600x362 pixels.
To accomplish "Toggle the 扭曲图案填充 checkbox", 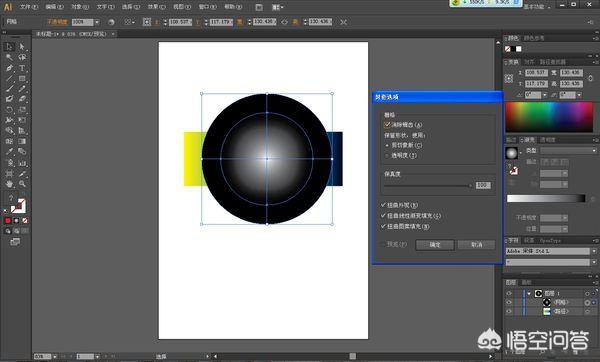I will [383, 227].
